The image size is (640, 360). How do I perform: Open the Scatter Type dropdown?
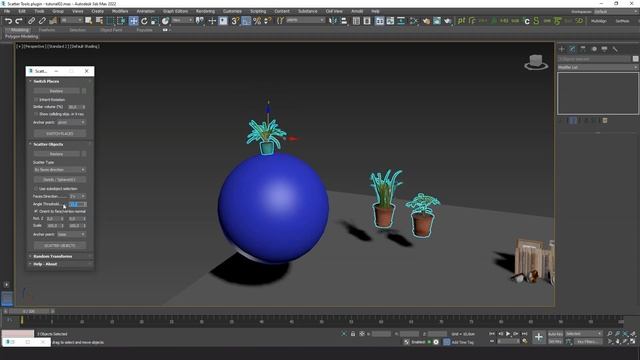[x=60, y=170]
